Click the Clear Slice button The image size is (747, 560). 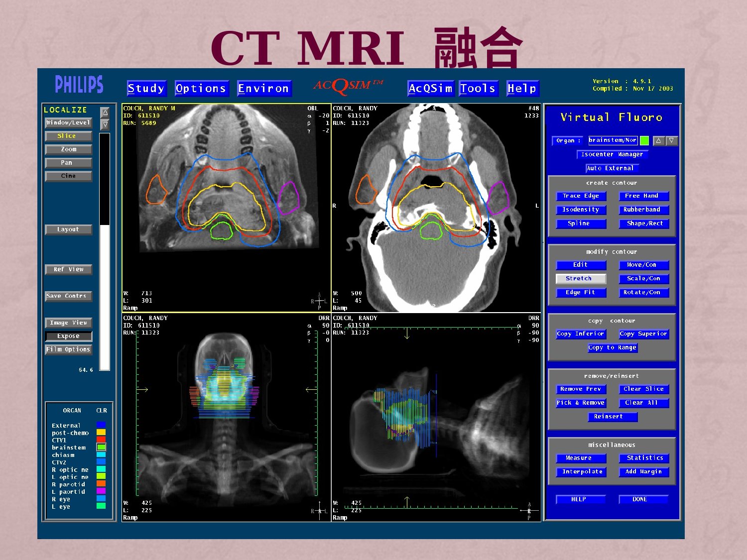point(644,389)
